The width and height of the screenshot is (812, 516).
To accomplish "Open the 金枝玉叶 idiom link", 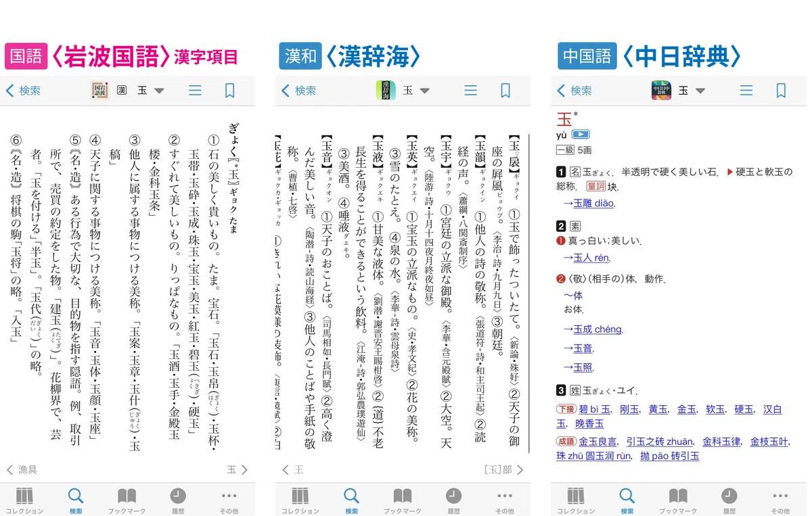I will click(769, 442).
